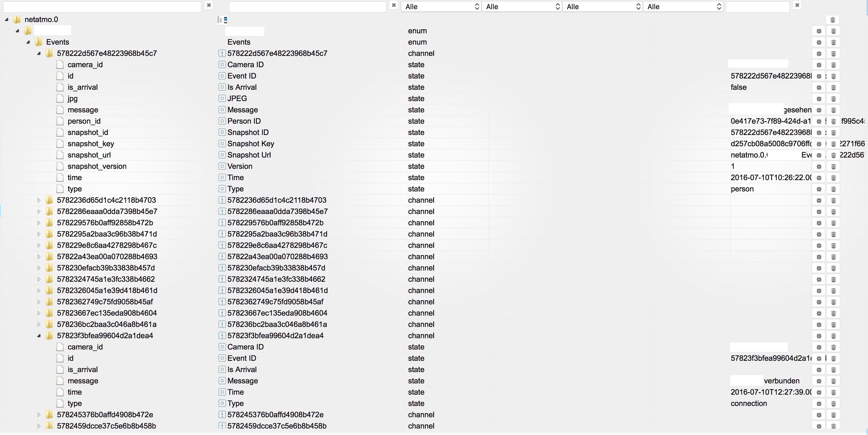Click the value filter input field
Image resolution: width=868 pixels, height=435 pixels.
pyautogui.click(x=757, y=6)
